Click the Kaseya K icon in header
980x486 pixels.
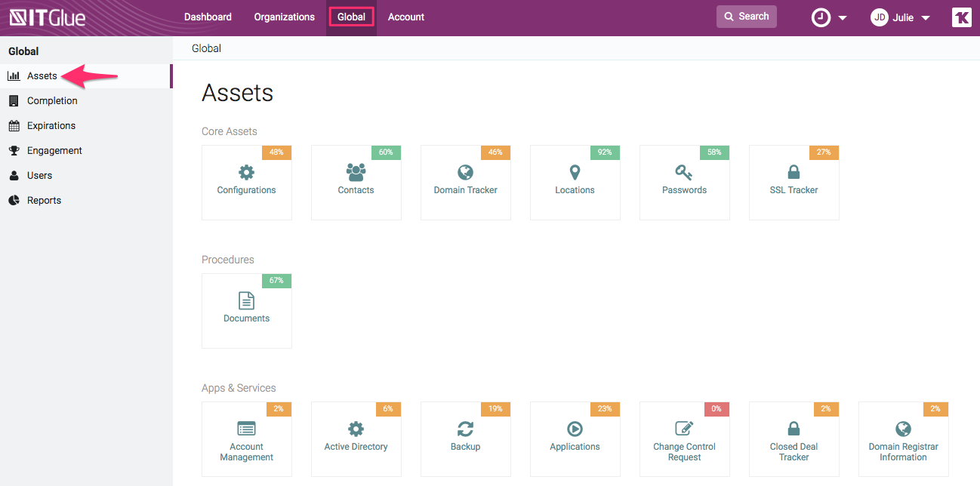click(x=961, y=17)
